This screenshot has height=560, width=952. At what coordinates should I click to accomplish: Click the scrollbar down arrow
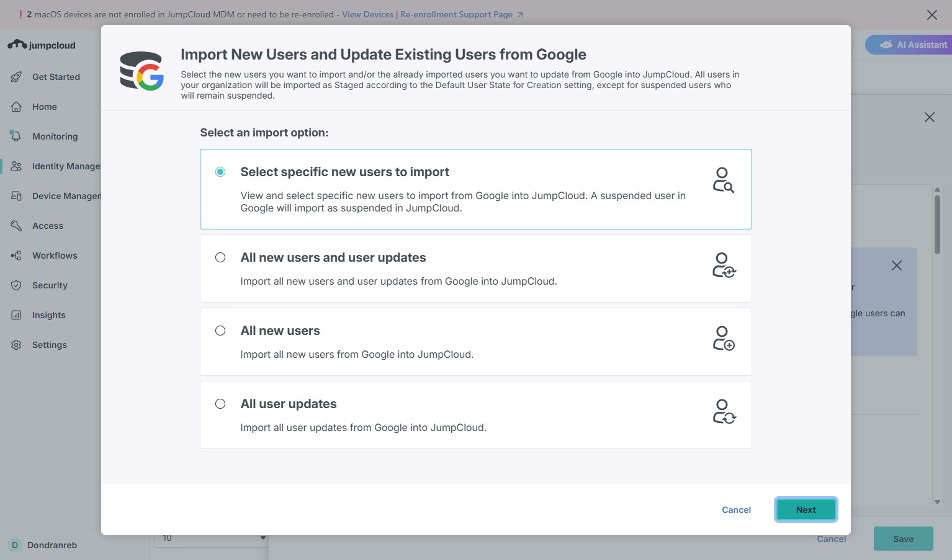[x=937, y=502]
